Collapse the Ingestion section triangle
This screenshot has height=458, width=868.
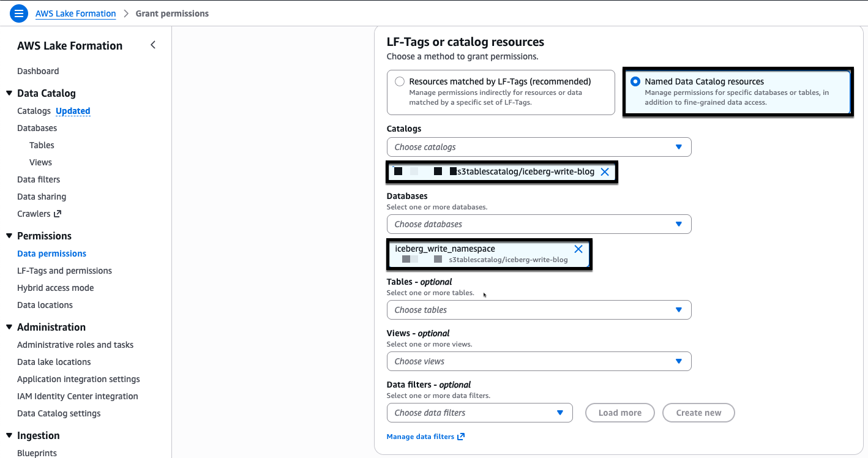click(x=9, y=435)
